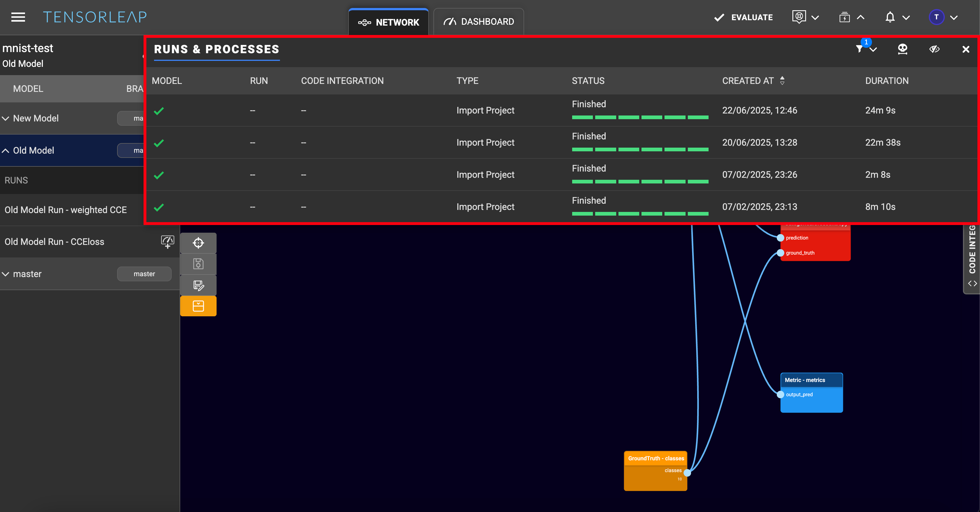Click the filter icon in Runs & Processes
Image resolution: width=980 pixels, height=512 pixels.
tap(859, 49)
